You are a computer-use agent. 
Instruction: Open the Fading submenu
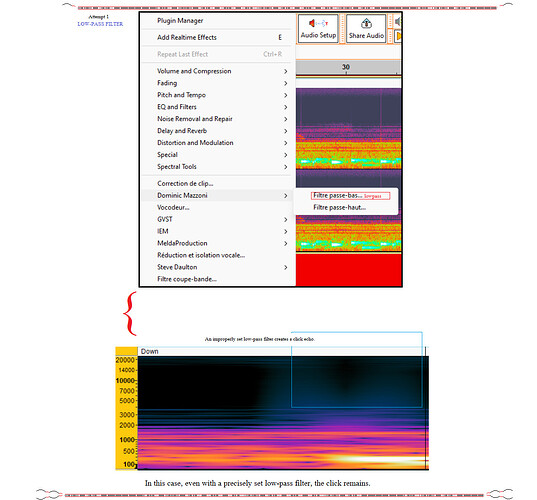pos(216,83)
